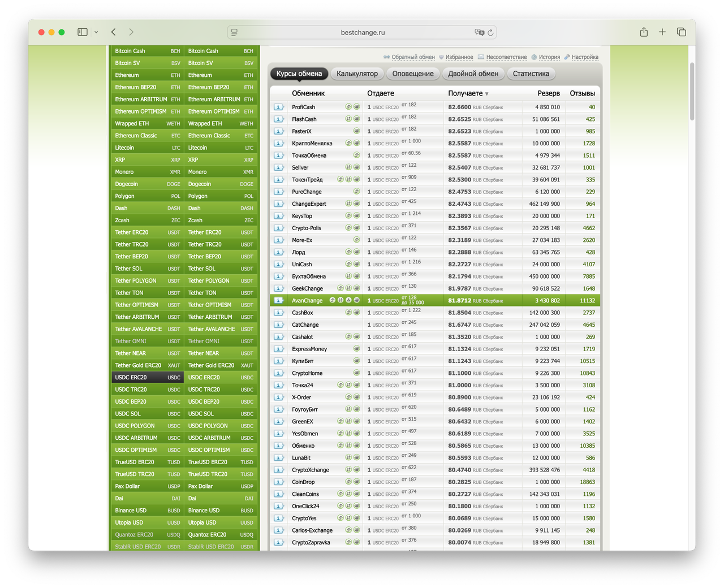Open the Обратный обмен link

pos(413,57)
